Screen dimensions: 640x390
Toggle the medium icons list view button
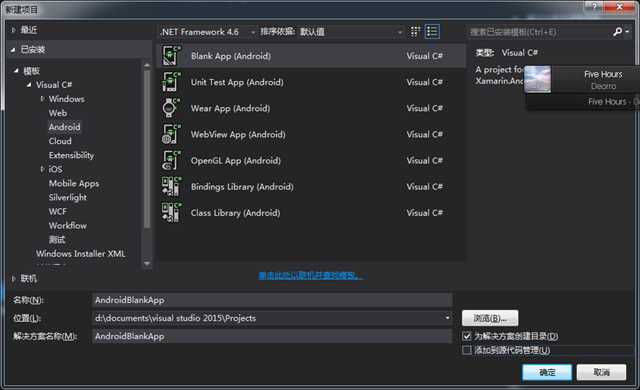(x=432, y=31)
